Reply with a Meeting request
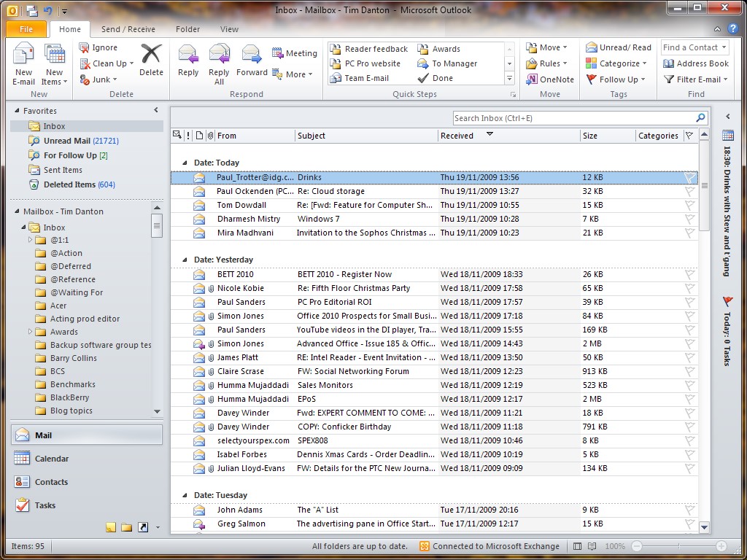 (x=295, y=53)
